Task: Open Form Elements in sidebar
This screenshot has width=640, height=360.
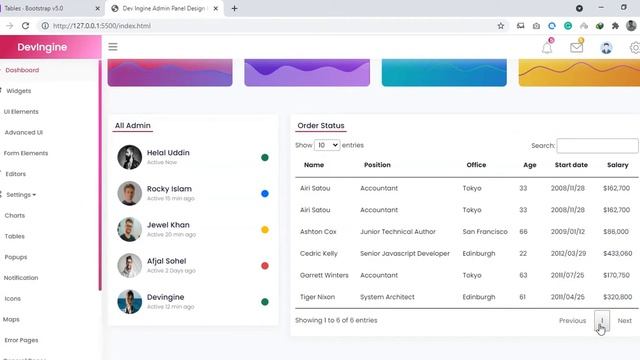Action: (26, 153)
